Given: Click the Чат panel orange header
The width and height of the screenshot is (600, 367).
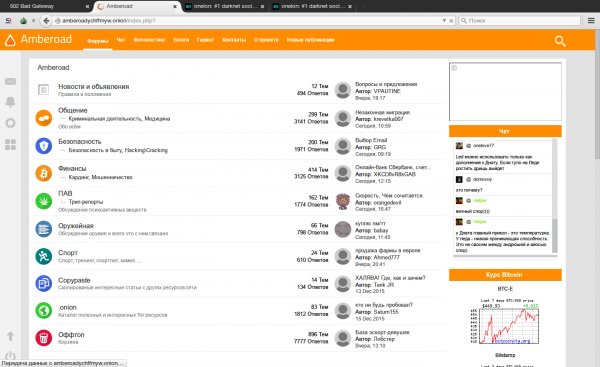Looking at the screenshot, I should [x=505, y=131].
